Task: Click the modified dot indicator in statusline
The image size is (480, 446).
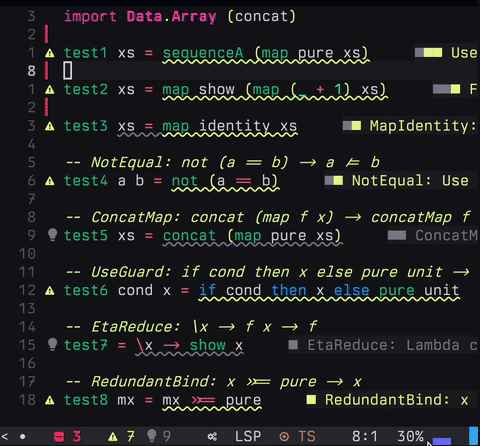Action: pos(22,436)
